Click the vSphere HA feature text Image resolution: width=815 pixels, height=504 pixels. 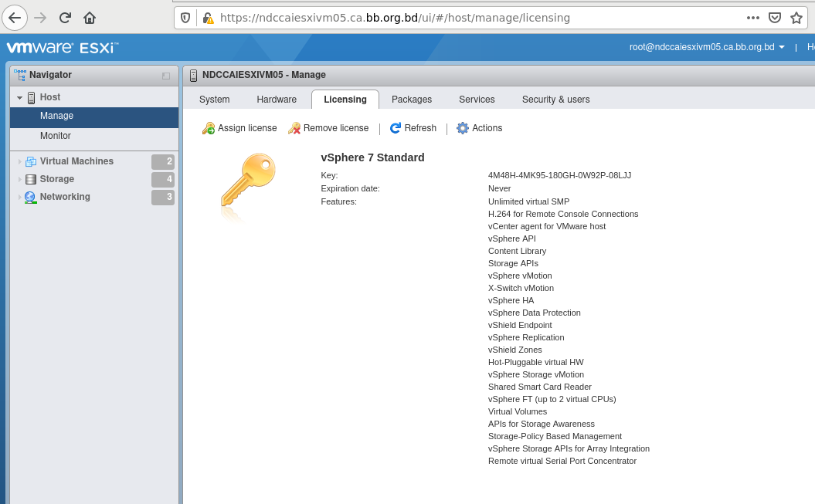tap(511, 300)
